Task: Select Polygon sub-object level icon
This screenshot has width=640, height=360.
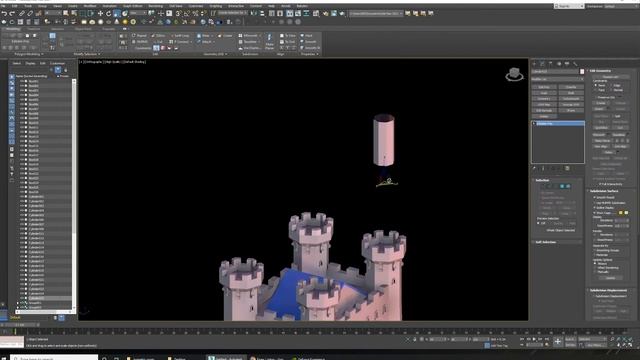Action: pos(562,186)
